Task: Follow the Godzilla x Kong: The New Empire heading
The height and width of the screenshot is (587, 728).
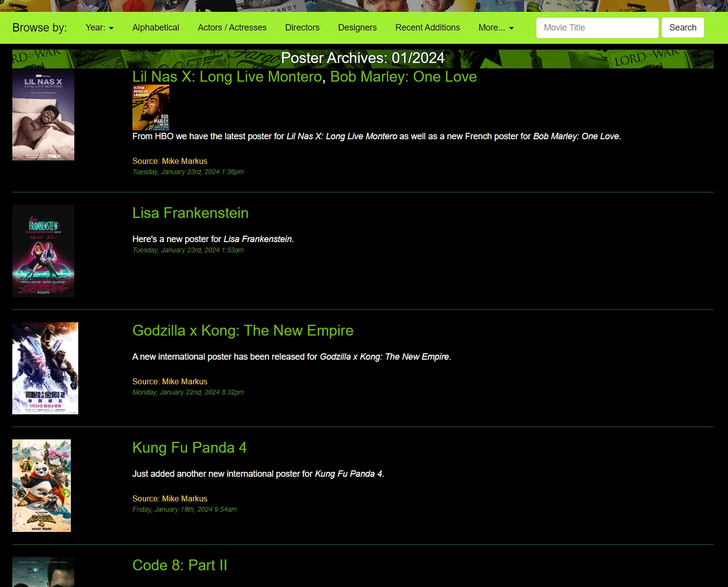Action: (x=243, y=331)
